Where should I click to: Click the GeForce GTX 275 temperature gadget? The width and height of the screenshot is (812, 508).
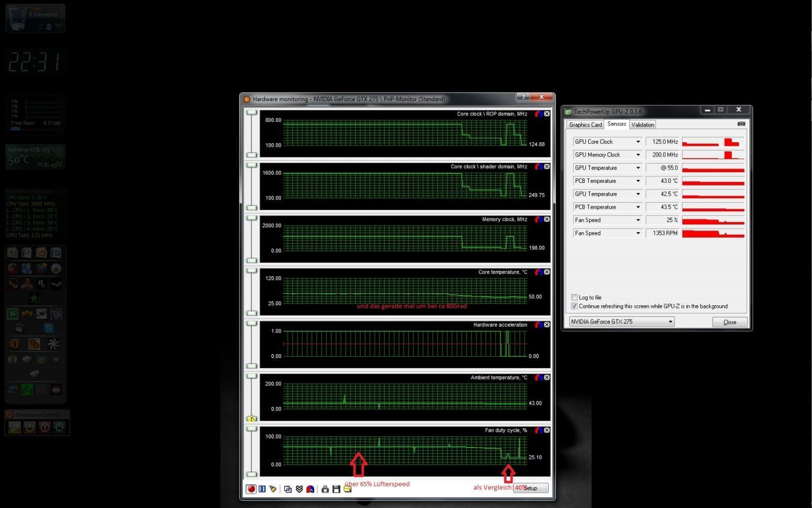36,156
